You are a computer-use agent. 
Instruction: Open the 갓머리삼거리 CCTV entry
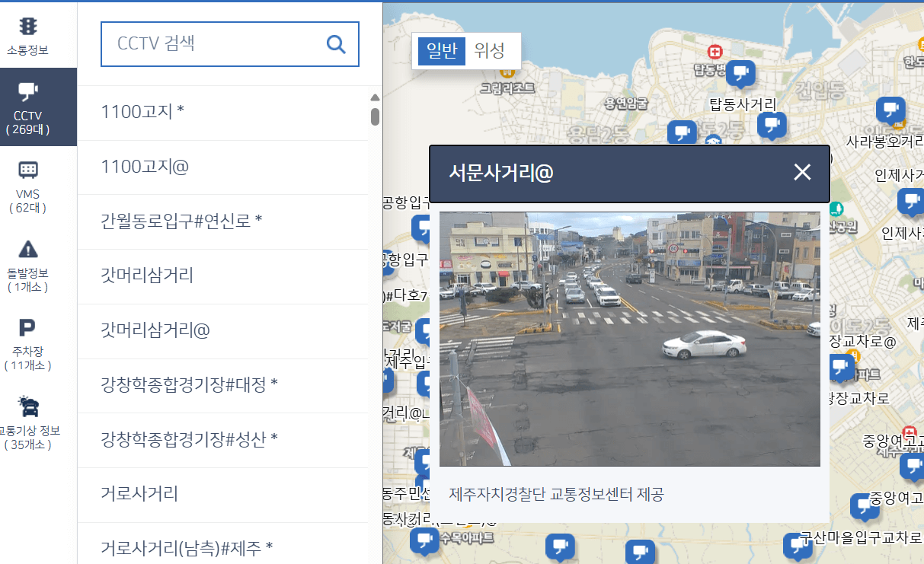[x=145, y=276]
